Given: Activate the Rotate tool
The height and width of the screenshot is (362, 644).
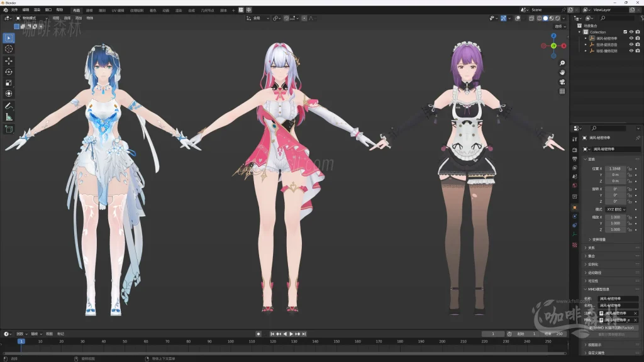Looking at the screenshot, I should pos(9,72).
